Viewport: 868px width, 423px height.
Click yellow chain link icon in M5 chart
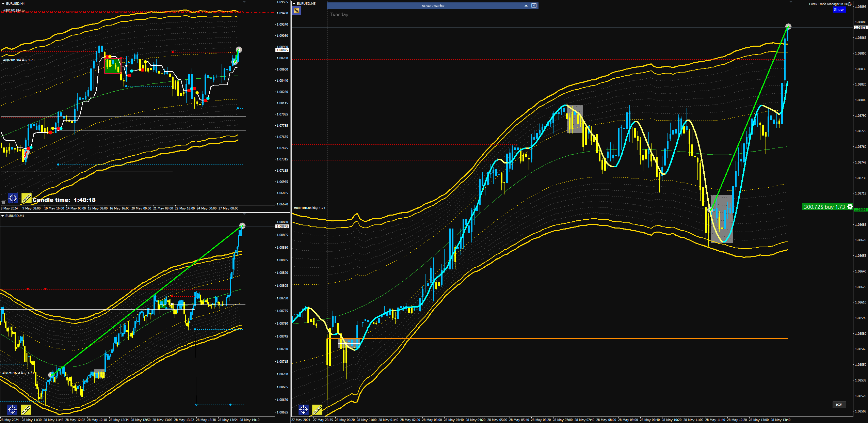(317, 409)
